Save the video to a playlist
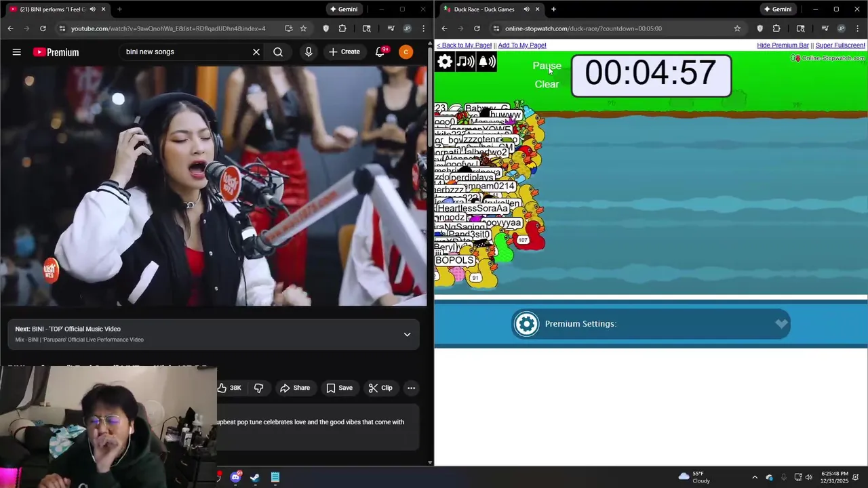The width and height of the screenshot is (868, 488). point(339,388)
